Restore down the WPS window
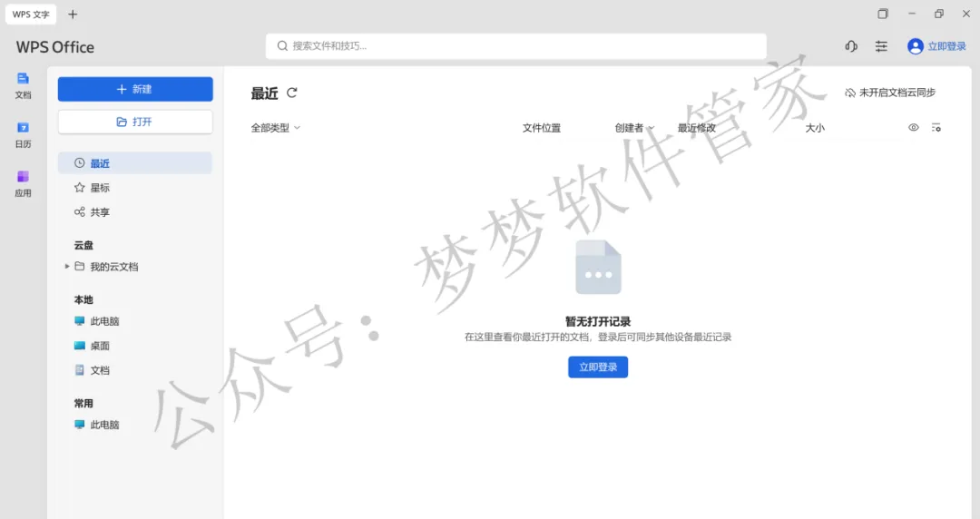Screen dimensions: 980x519 click(x=939, y=14)
